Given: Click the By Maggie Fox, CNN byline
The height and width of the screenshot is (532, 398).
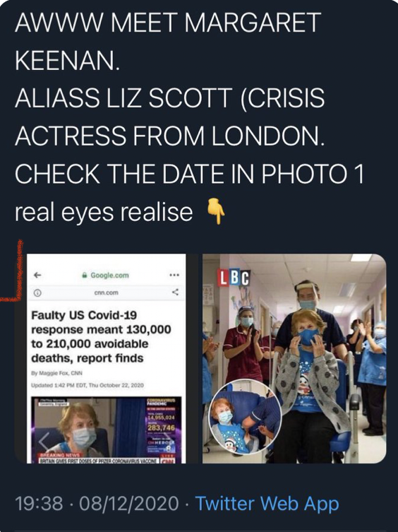Looking at the screenshot, I should pos(56,373).
